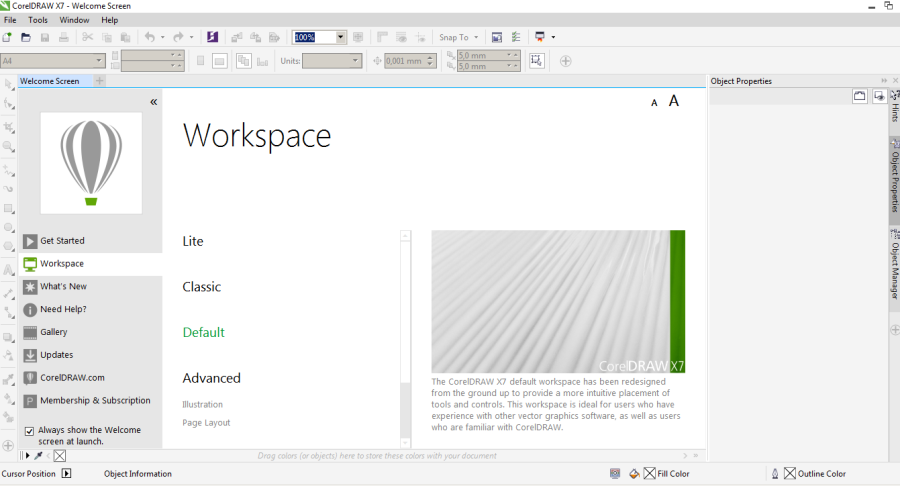
Task: Open the Options checklist icon
Action: (516, 37)
